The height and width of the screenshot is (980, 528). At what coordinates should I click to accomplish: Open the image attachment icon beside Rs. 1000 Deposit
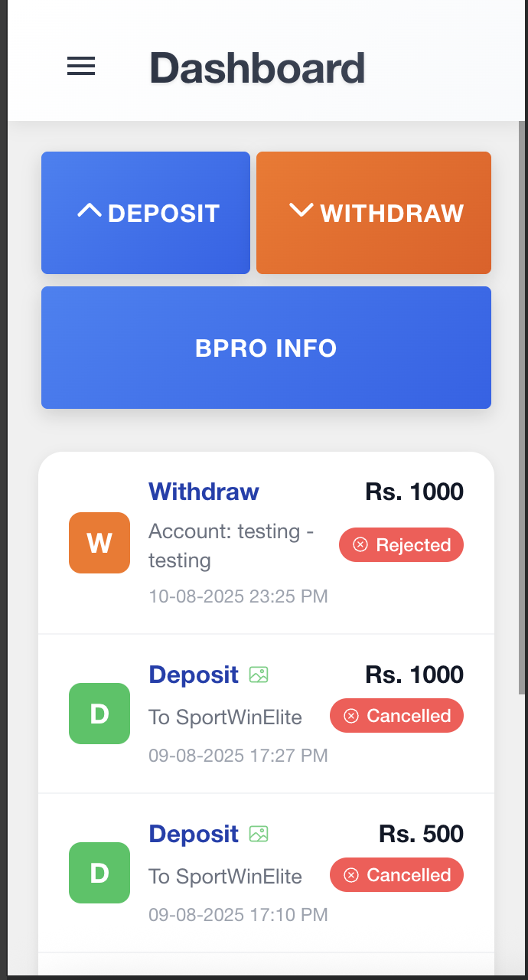[260, 675]
